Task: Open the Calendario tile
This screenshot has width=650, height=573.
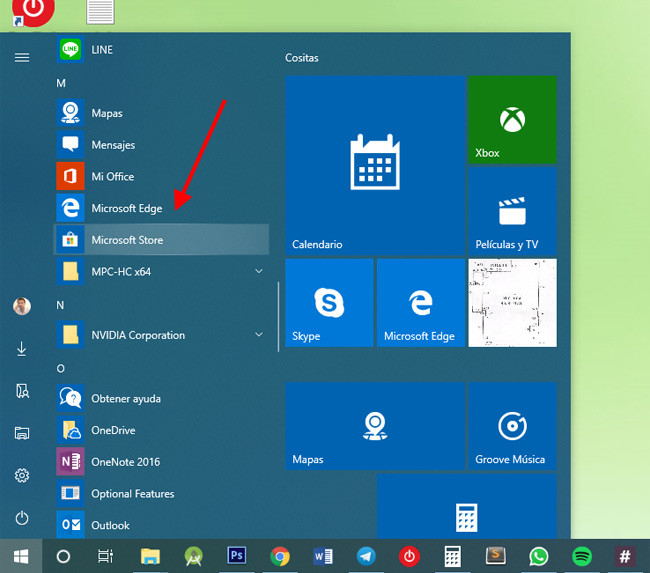Action: click(x=375, y=165)
